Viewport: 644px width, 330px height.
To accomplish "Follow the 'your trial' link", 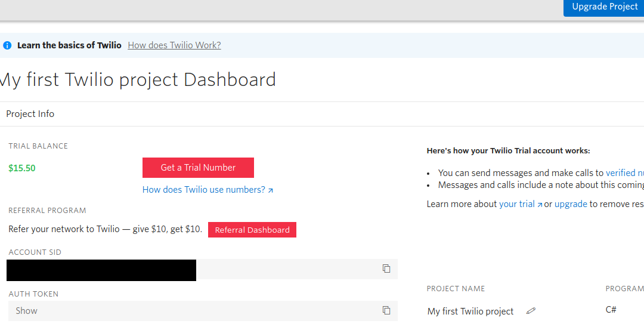I will pos(516,204).
